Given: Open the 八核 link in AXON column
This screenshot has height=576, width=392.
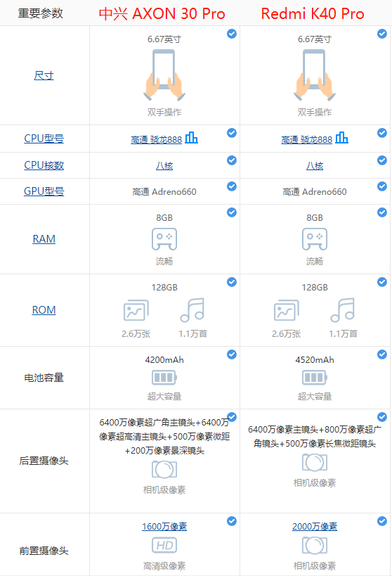Looking at the screenshot, I should [x=164, y=166].
